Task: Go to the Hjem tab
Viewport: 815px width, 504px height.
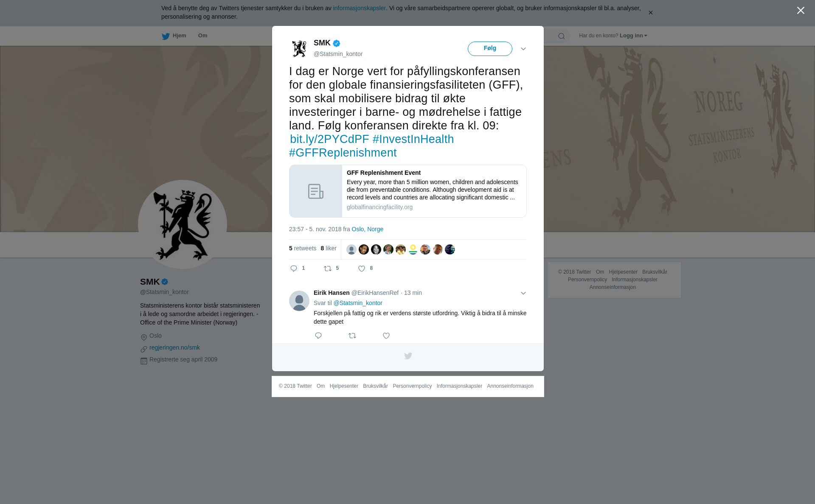Action: (174, 36)
